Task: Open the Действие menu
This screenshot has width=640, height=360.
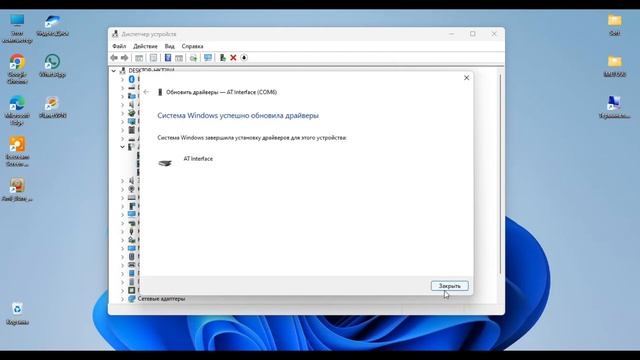Action: pos(145,46)
